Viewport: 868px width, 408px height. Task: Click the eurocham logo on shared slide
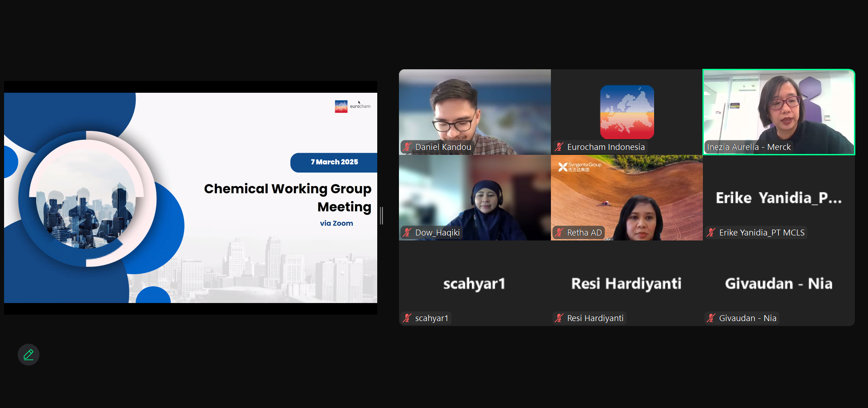(x=352, y=106)
